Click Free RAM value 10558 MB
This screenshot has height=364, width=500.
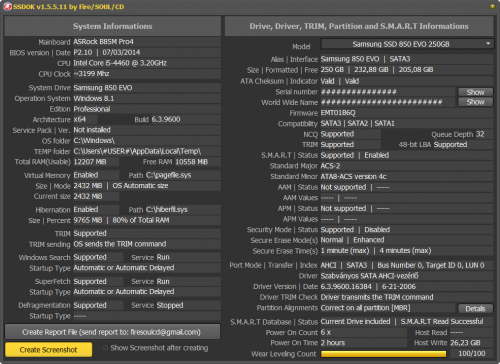pos(192,162)
